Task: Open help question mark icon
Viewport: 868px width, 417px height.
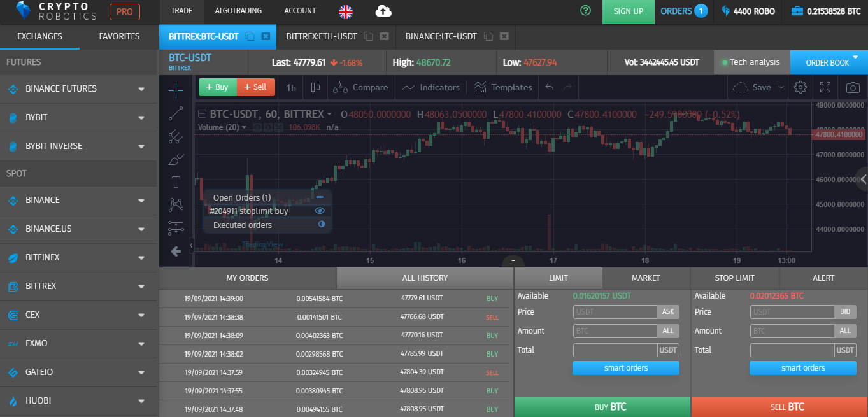Action: point(586,11)
